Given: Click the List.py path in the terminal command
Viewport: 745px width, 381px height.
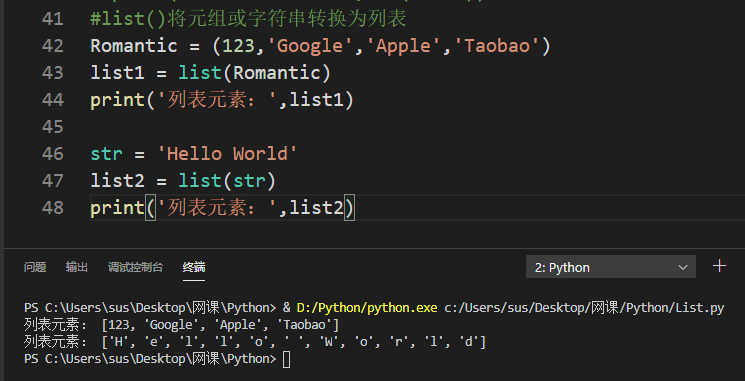Looking at the screenshot, I should point(584,308).
